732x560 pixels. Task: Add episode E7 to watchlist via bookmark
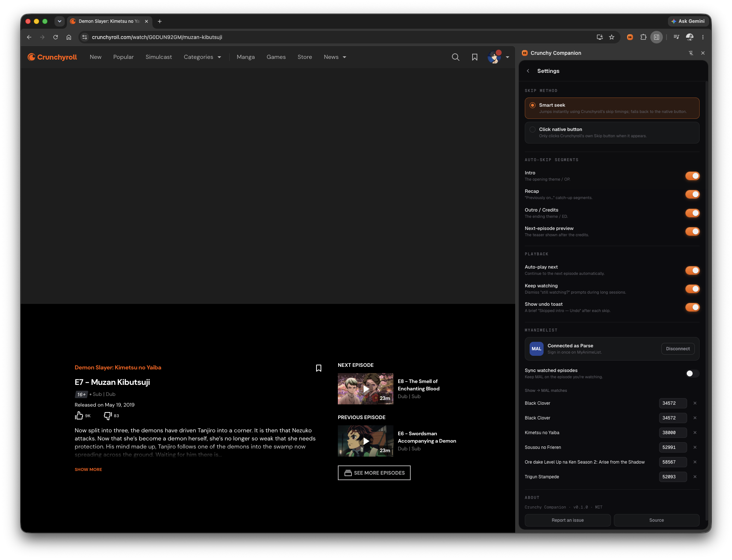coord(319,368)
